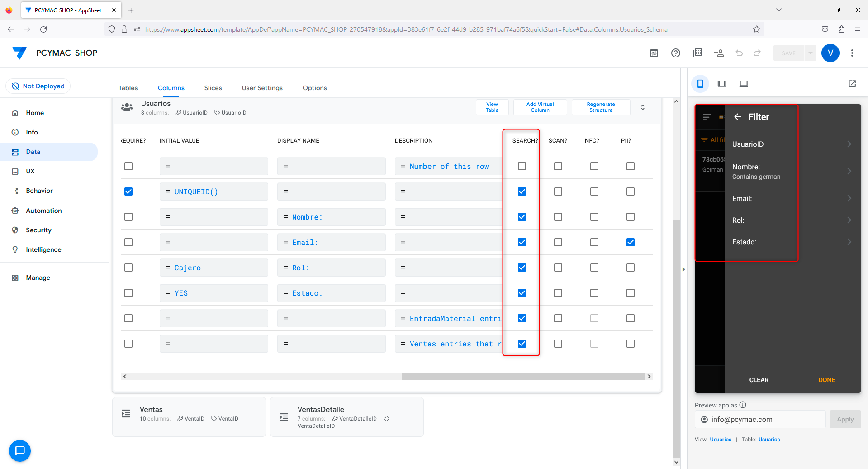This screenshot has width=868, height=469.
Task: Open the app preview in a new window
Action: pos(852,84)
